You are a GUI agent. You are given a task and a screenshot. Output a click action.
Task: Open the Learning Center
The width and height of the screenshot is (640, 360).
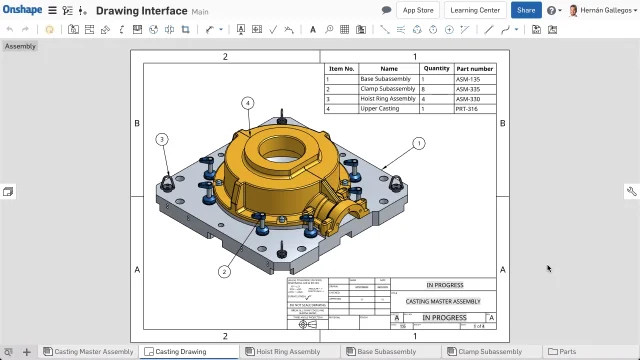(475, 10)
